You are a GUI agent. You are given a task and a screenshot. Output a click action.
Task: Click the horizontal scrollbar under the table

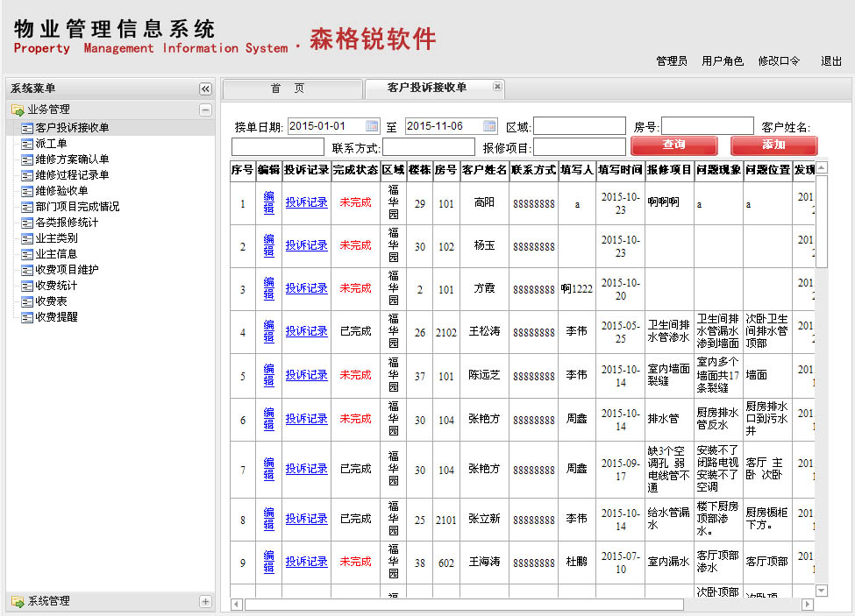pos(463,605)
